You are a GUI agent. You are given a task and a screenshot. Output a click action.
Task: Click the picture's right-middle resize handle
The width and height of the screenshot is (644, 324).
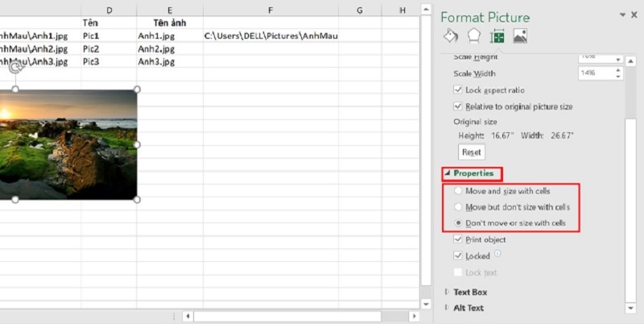pos(137,144)
